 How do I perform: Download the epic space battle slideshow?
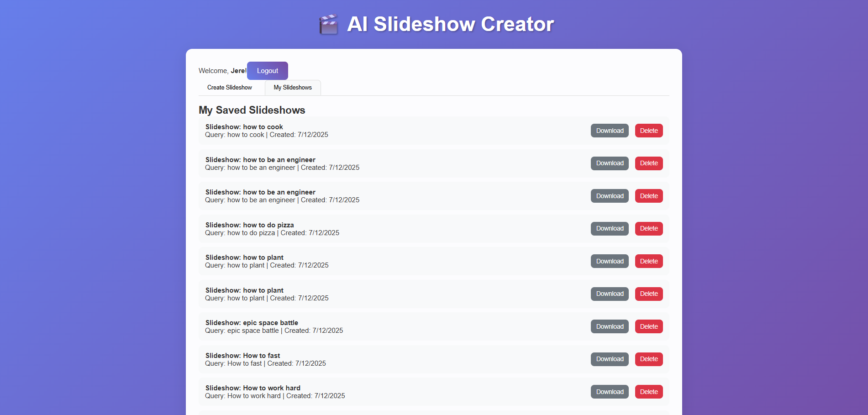point(610,326)
